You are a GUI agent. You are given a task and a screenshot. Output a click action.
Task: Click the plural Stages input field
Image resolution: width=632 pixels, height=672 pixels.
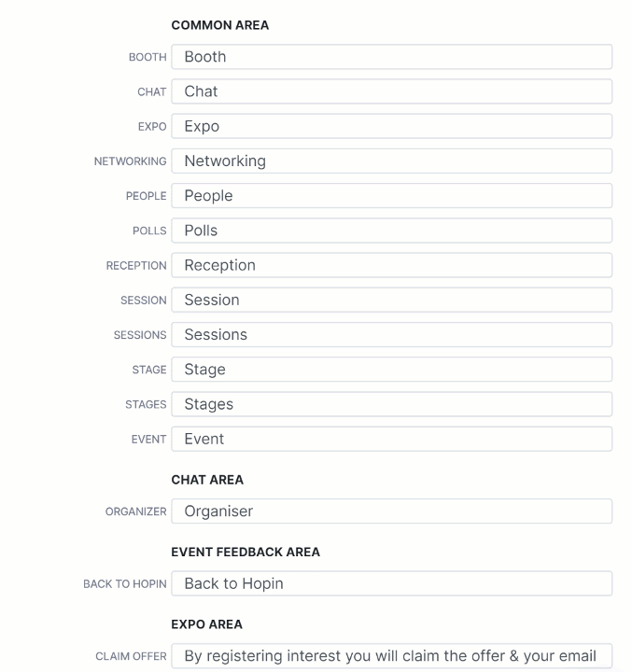tap(391, 404)
